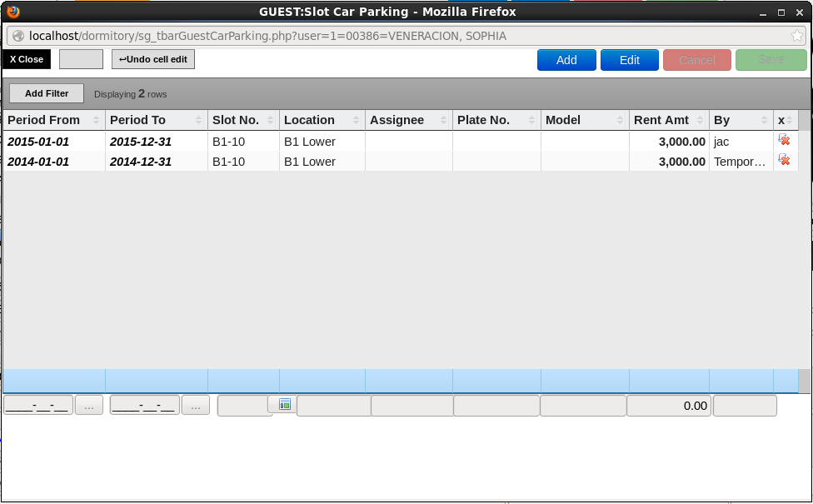Delete the 2014-01-01 parking row
Viewport: 813px width, 504px height.
click(783, 160)
